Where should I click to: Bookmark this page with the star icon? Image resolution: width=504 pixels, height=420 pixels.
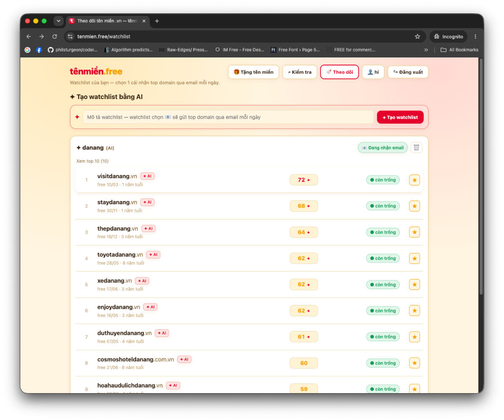417,37
